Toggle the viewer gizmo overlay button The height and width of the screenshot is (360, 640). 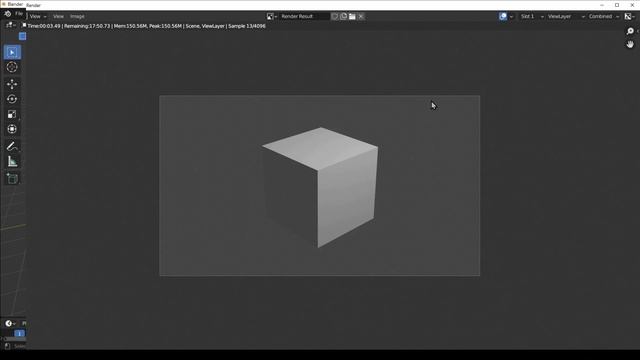point(503,16)
